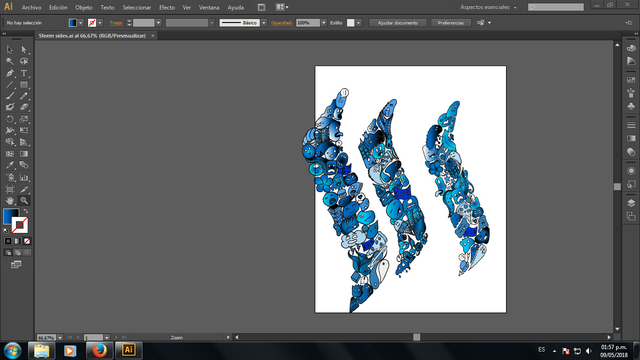The height and width of the screenshot is (360, 640).
Task: Swap fill and stroke arrows
Action: click(26, 211)
